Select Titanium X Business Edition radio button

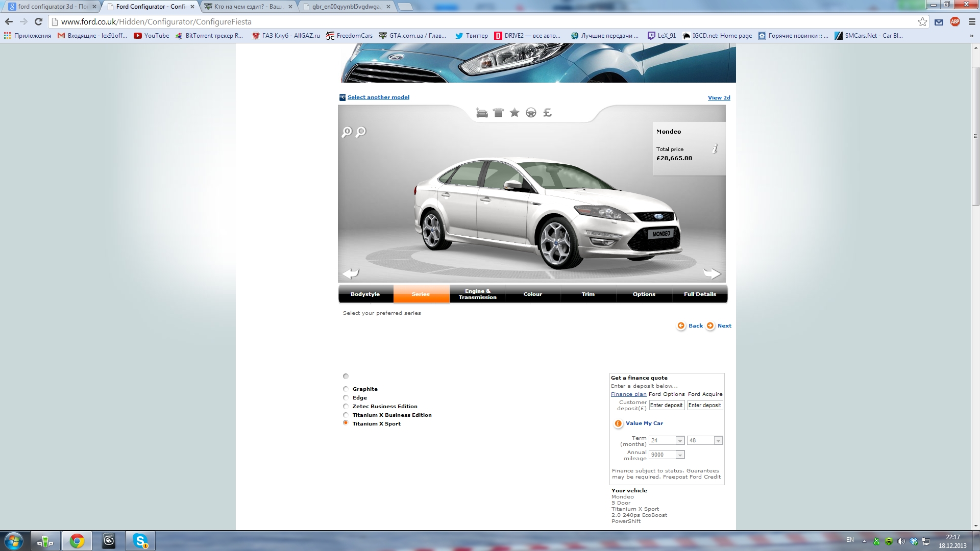point(346,415)
